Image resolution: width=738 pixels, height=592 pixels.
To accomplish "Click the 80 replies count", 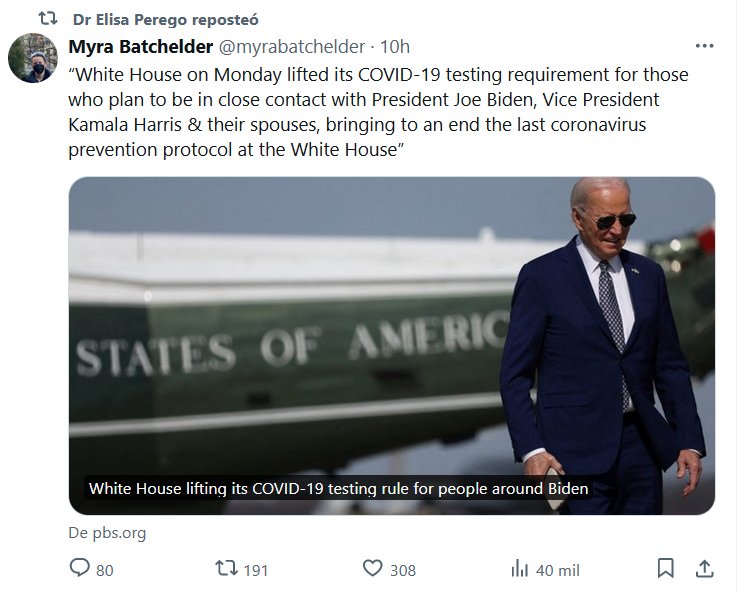I will click(x=104, y=570).
